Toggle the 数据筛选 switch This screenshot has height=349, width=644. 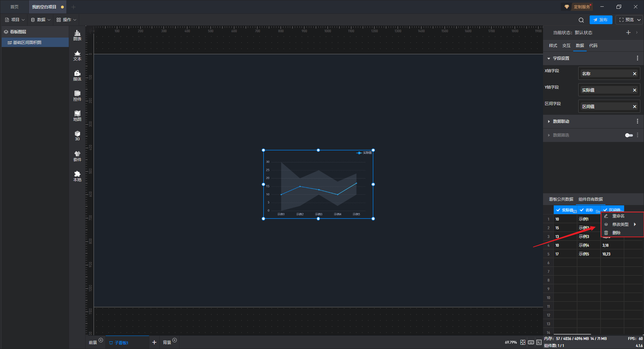pos(629,135)
